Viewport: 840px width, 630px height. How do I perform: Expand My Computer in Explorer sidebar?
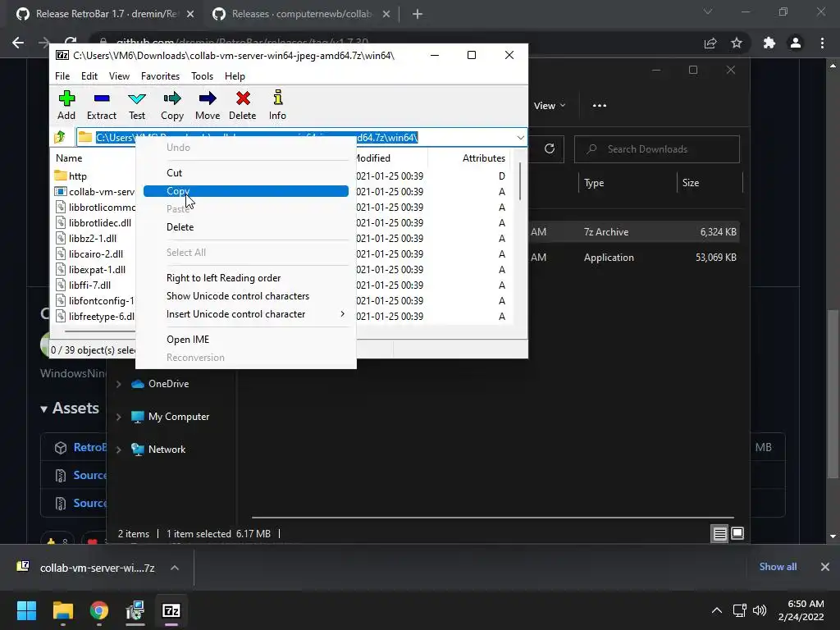pyautogui.click(x=119, y=417)
